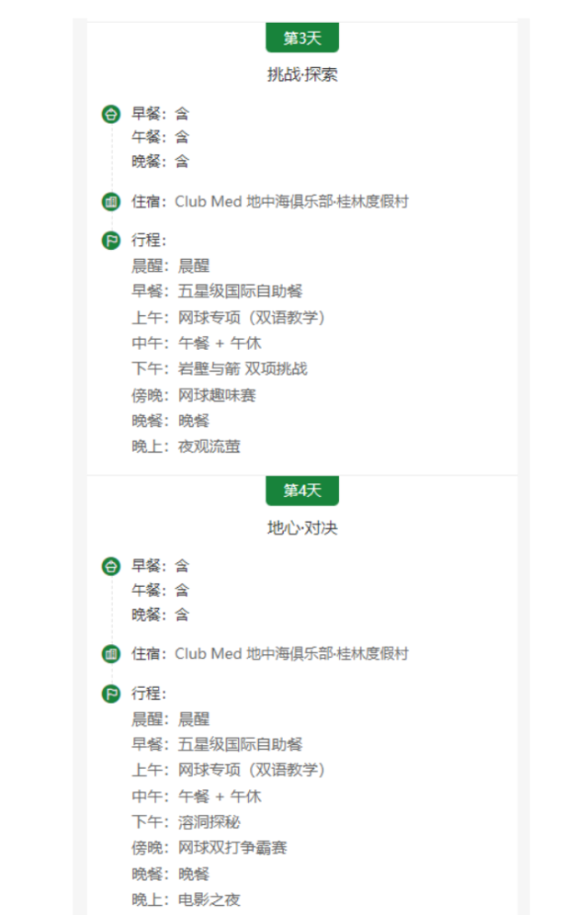Open Day 4 Club Med 桂林度假村 lodging
This screenshot has width=588, height=915.
291,654
